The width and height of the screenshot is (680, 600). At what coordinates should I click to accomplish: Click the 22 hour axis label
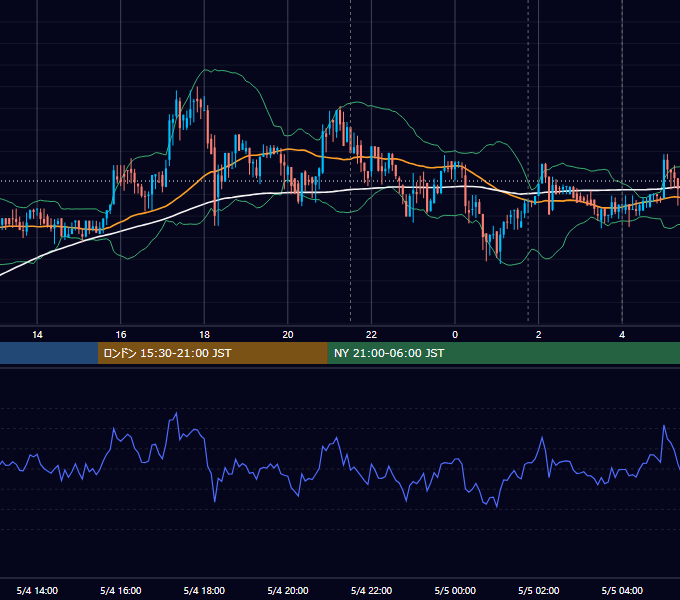[371, 335]
